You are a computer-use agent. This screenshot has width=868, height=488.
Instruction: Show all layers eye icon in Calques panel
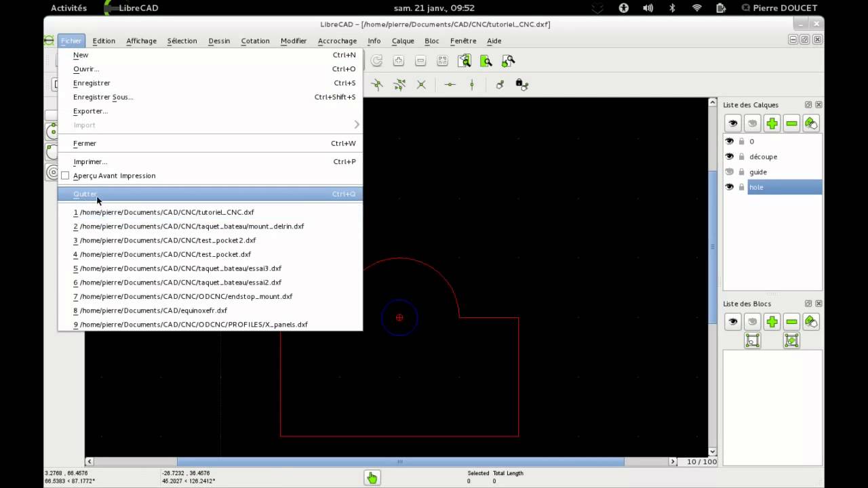coord(732,123)
